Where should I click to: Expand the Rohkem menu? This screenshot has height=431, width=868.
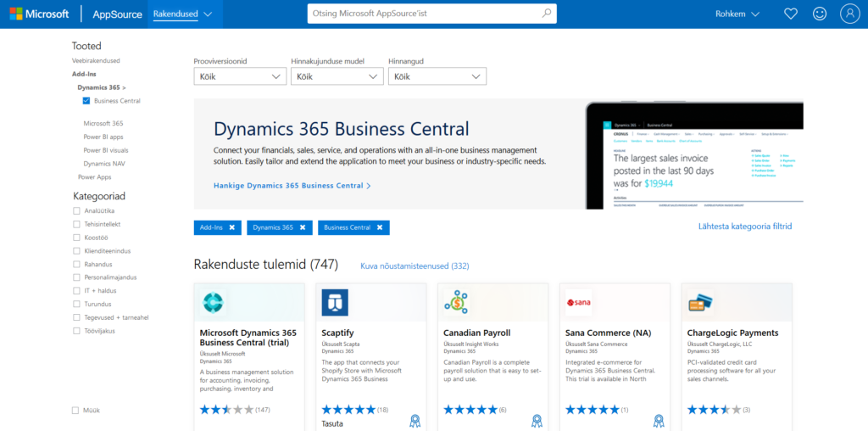(x=737, y=14)
